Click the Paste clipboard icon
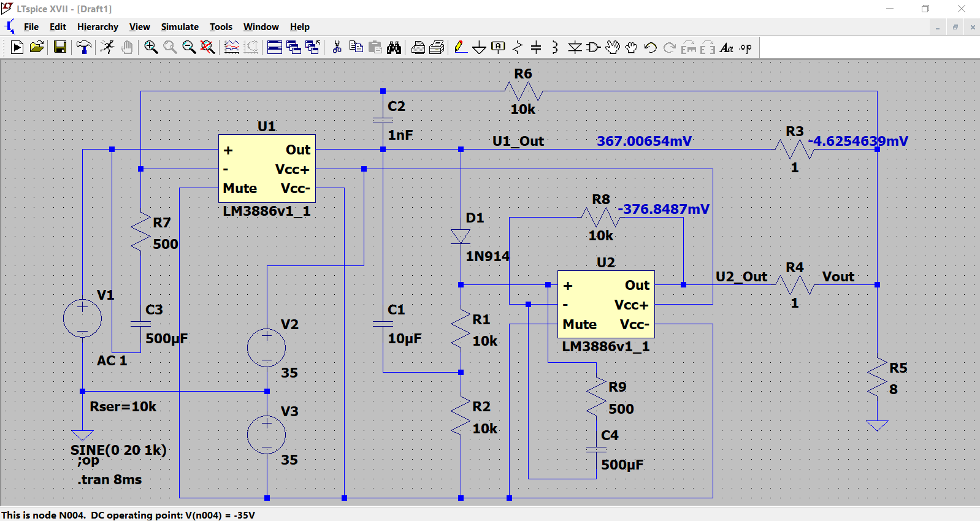This screenshot has height=521, width=980. click(375, 47)
